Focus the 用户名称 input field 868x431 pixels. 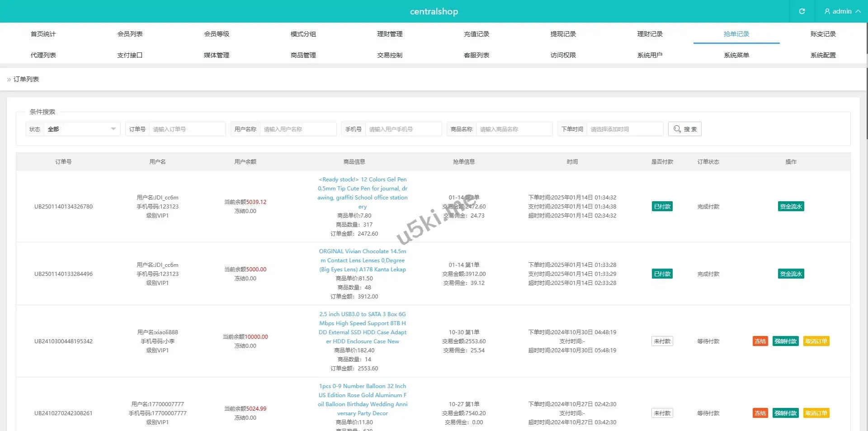[297, 129]
